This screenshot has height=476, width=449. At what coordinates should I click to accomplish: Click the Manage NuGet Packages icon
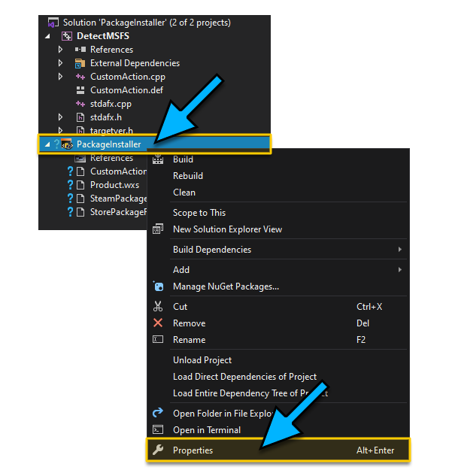(x=158, y=287)
